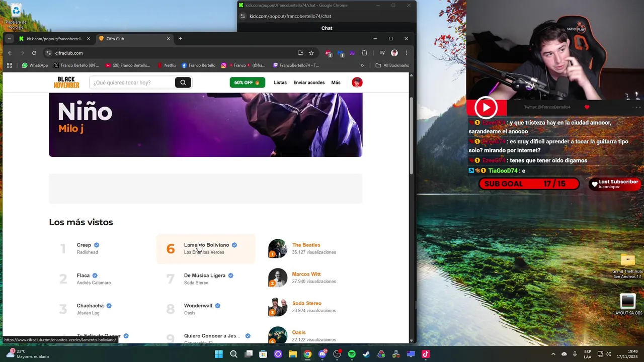Open Grand Theft Auto San Andreas desktop folder

click(x=627, y=266)
